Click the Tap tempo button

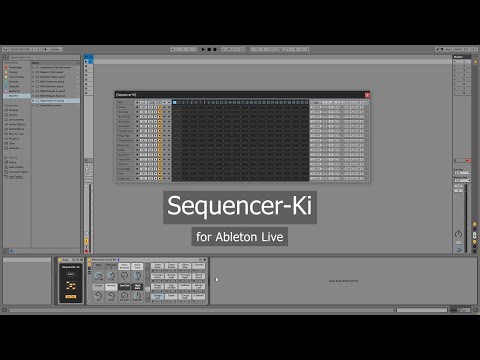[5, 49]
